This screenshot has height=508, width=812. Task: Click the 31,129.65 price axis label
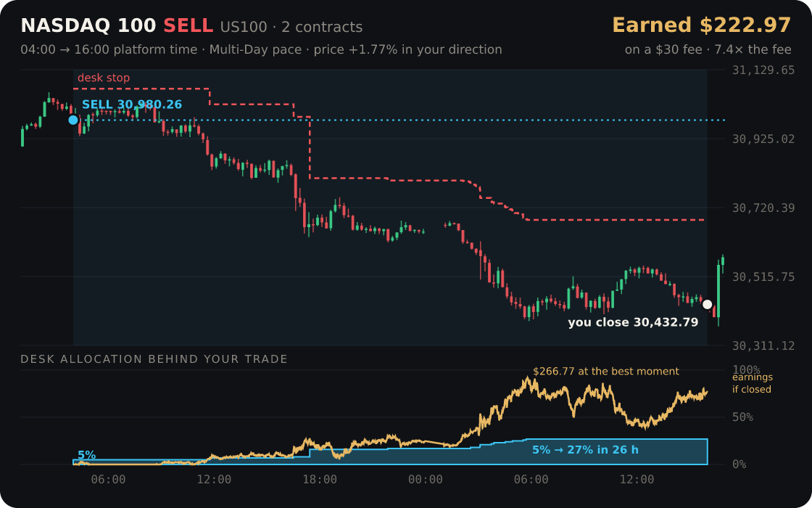click(x=763, y=70)
